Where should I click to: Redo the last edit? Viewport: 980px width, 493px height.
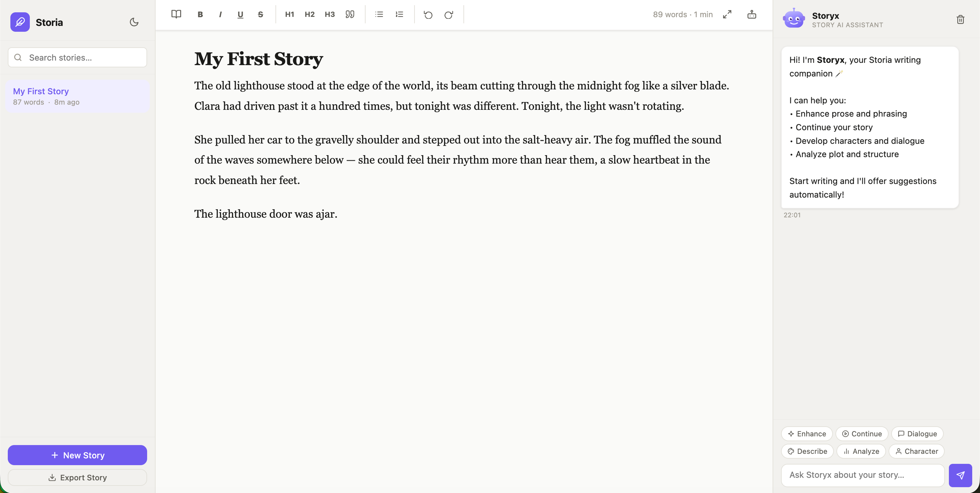pyautogui.click(x=449, y=15)
